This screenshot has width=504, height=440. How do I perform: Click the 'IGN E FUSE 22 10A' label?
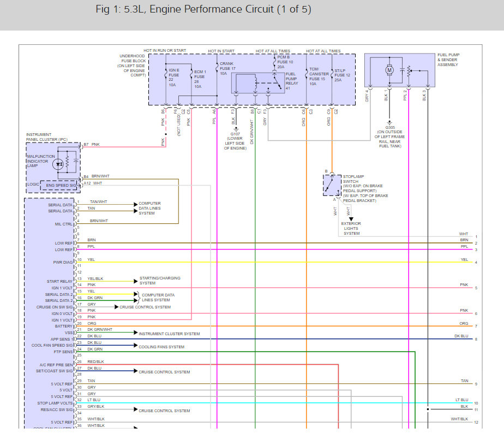pyautogui.click(x=173, y=78)
